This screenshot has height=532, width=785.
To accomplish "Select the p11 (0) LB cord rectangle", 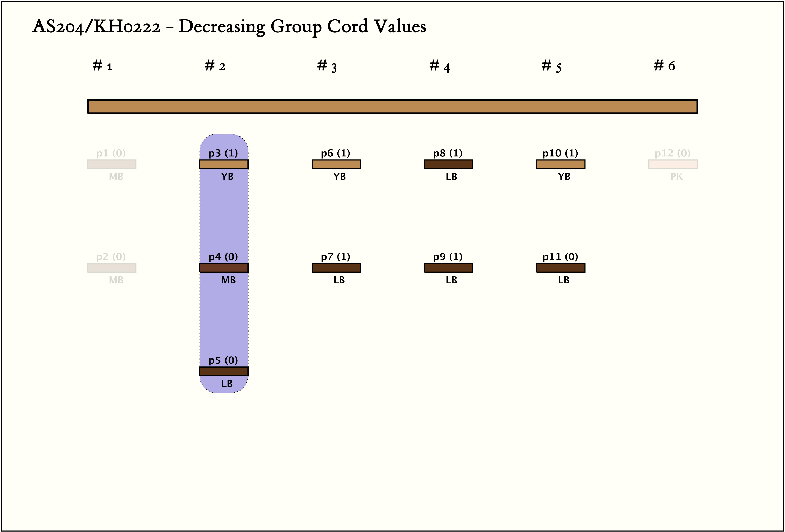I will [561, 268].
